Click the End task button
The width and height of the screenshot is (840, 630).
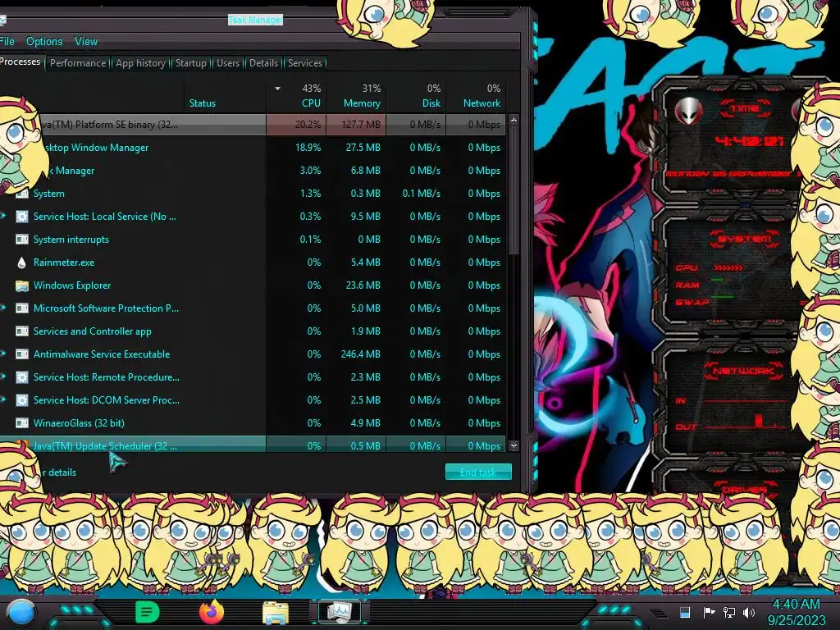click(x=478, y=472)
